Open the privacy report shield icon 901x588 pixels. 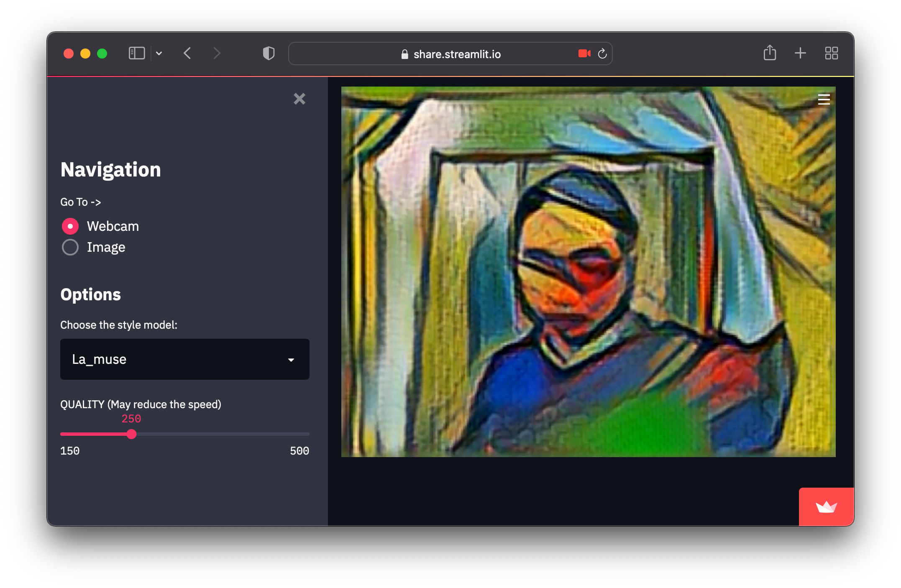(269, 54)
